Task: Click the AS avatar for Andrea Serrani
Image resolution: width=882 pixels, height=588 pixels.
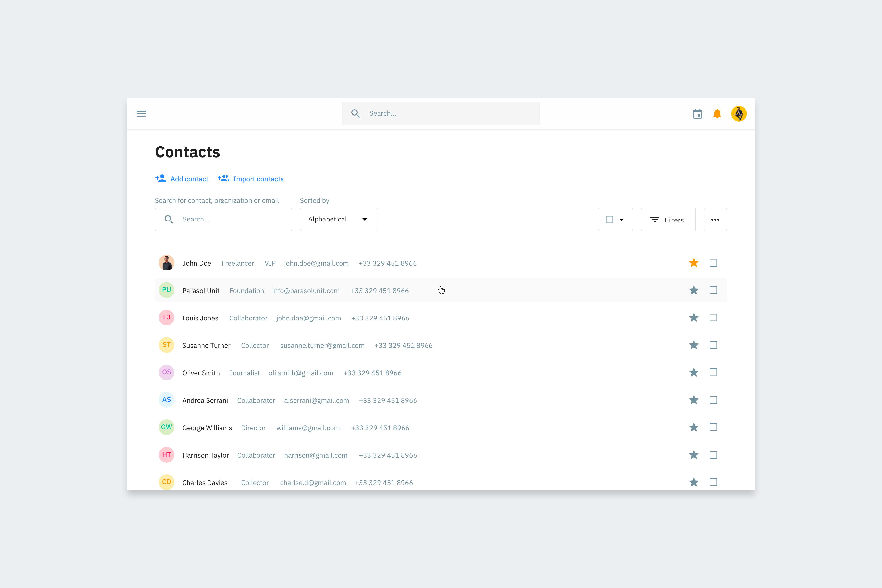Action: 167,400
